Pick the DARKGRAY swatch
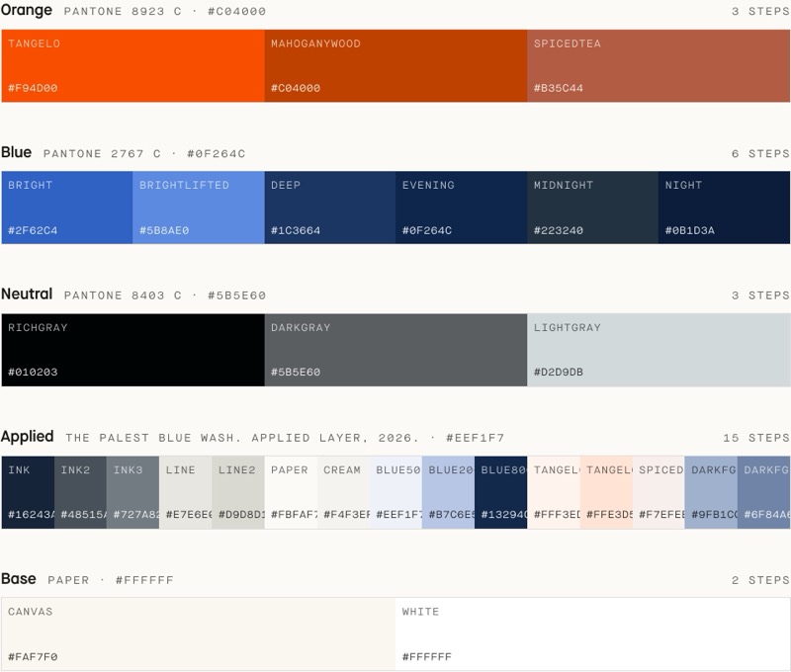Image resolution: width=791 pixels, height=672 pixels. pyautogui.click(x=395, y=350)
